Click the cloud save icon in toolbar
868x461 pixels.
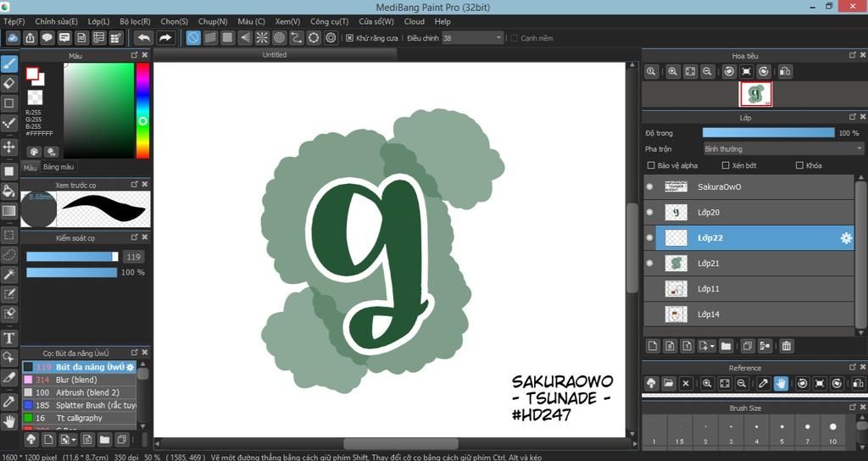click(14, 37)
